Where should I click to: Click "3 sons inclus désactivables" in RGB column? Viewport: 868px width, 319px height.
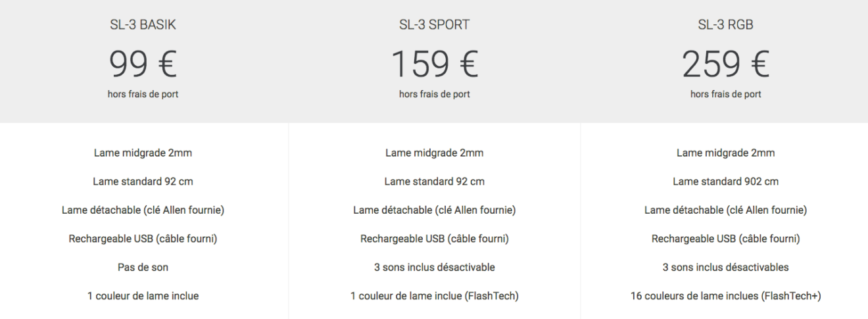(725, 268)
